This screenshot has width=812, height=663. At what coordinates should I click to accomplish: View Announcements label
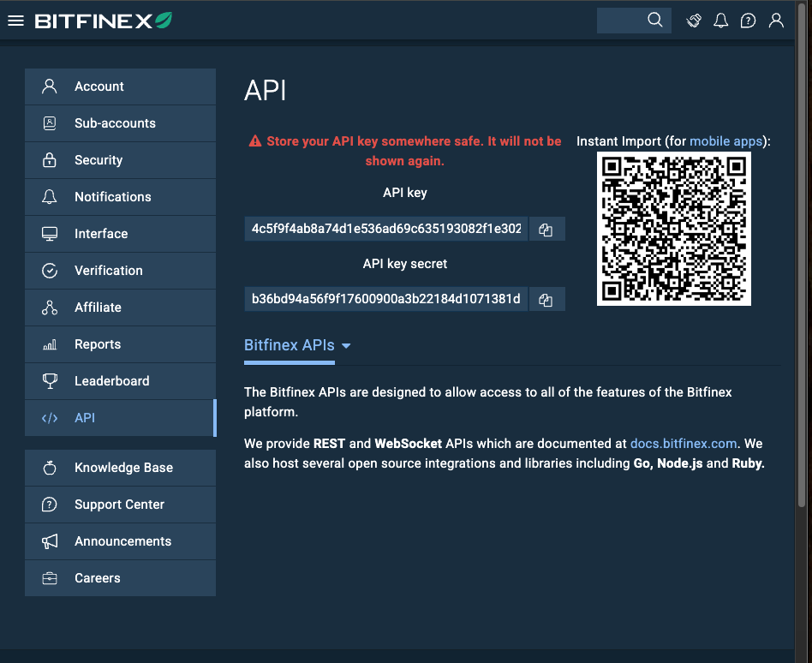point(122,541)
